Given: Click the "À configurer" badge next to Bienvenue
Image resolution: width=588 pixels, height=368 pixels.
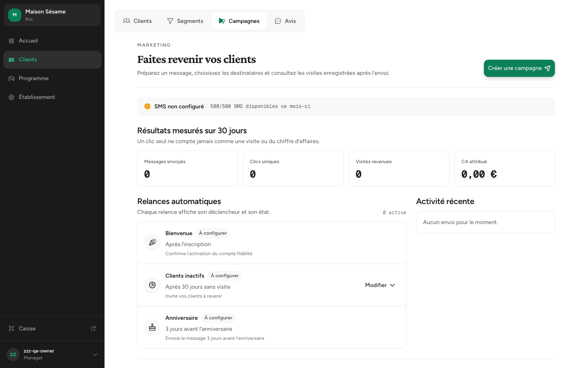Looking at the screenshot, I should [213, 233].
